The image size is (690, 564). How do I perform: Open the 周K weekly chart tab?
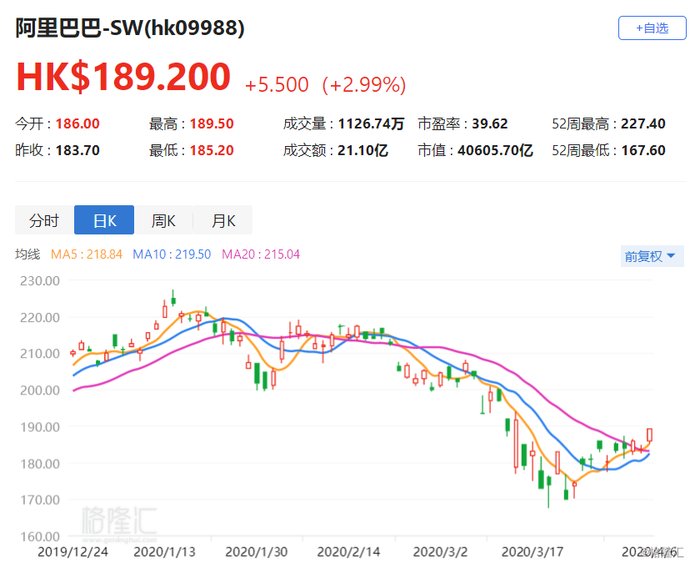163,220
